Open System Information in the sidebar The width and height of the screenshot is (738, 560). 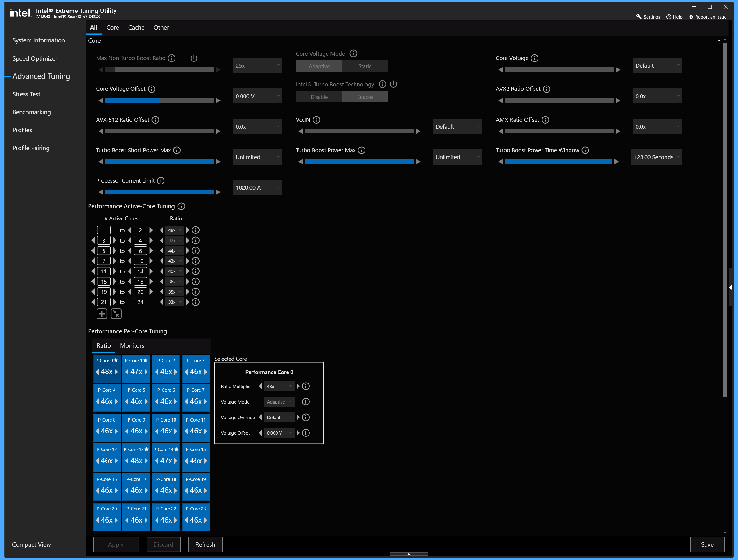click(x=39, y=40)
